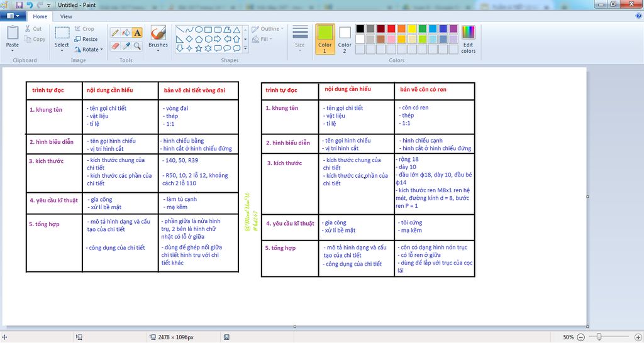Click the Cut button

coord(33,29)
